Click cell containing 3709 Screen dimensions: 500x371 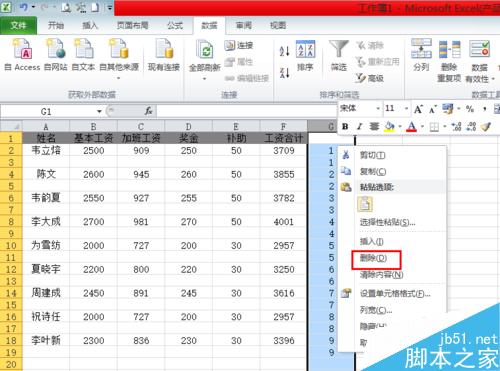point(284,151)
